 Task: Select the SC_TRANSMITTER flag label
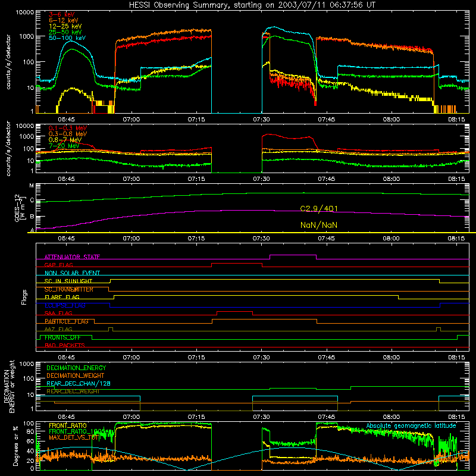click(69, 289)
